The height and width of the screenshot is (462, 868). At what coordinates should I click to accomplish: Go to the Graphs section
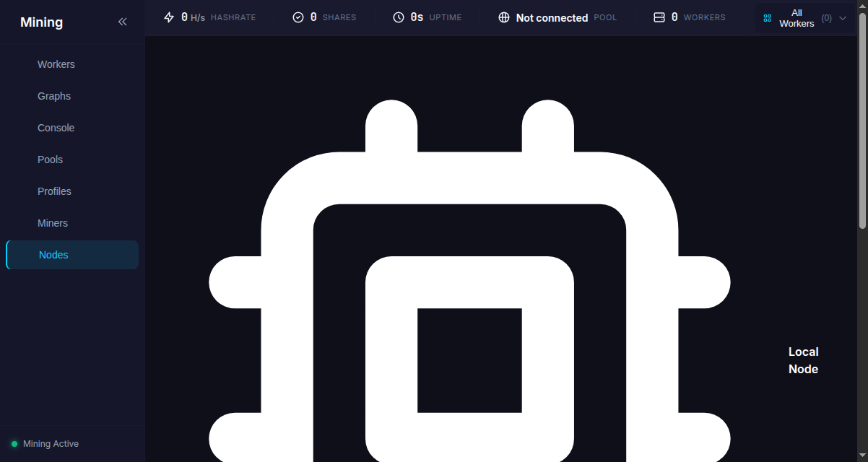(x=54, y=96)
